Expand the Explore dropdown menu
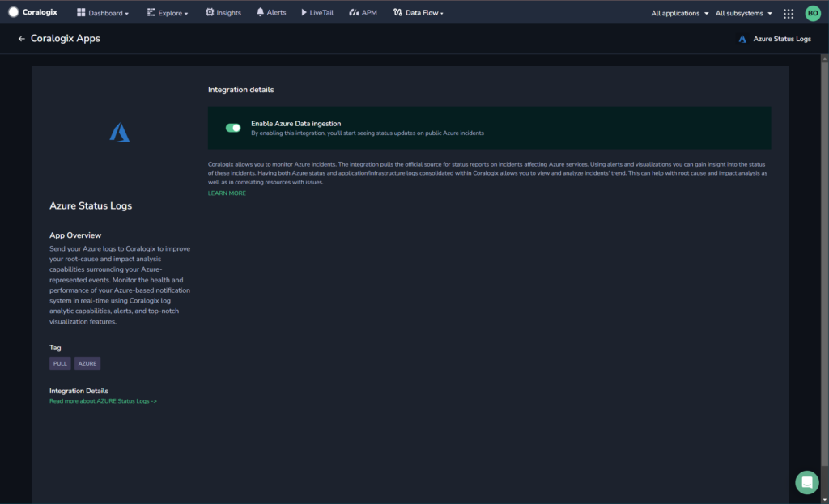The width and height of the screenshot is (829, 504). tap(168, 13)
